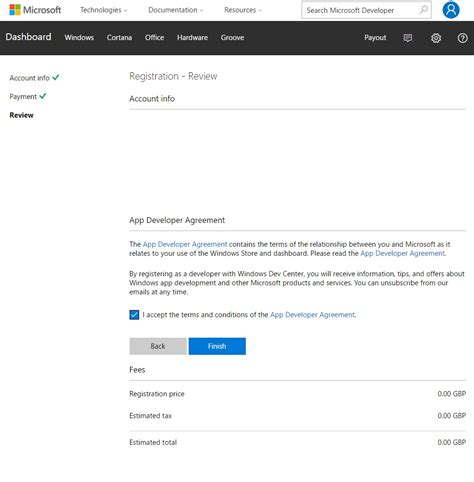474x482 pixels.
Task: Click the Registration - Review heading
Action: [x=173, y=76]
